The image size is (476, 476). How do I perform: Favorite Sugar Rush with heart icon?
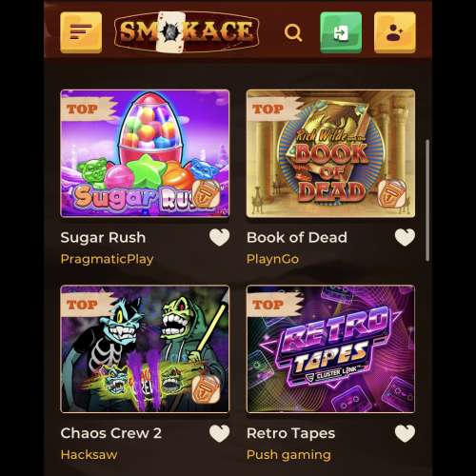click(x=220, y=237)
